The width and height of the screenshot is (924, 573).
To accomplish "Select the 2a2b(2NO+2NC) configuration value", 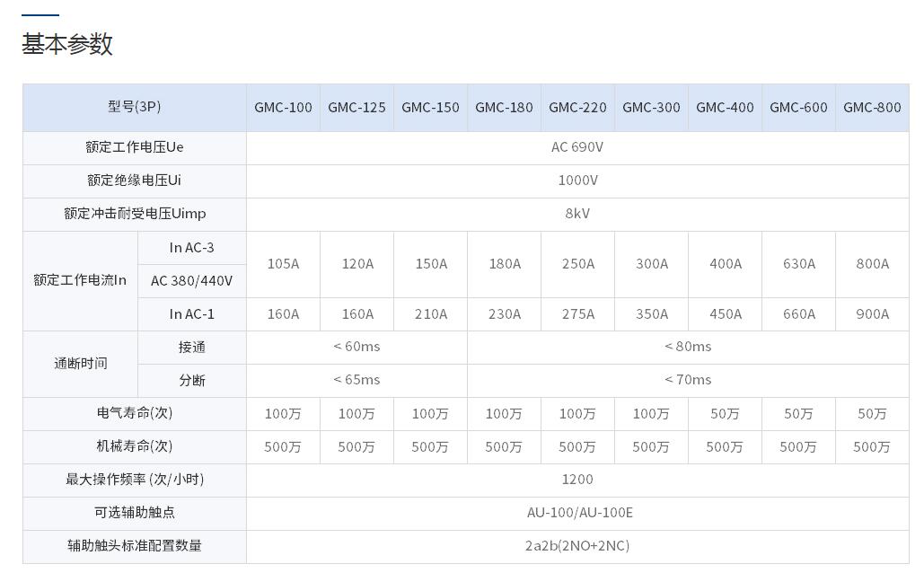I will point(577,546).
